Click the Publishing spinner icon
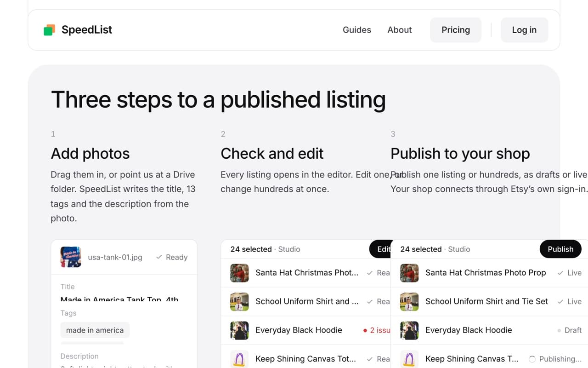Screen dimensions: 588x368 tap(532, 359)
